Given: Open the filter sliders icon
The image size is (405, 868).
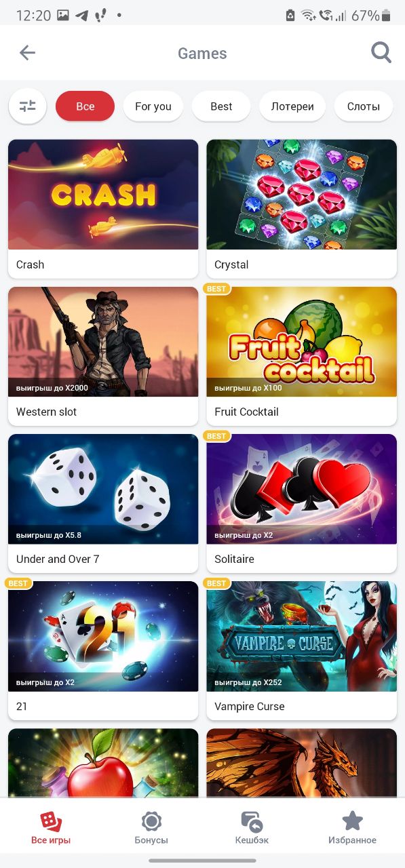Looking at the screenshot, I should coord(28,106).
